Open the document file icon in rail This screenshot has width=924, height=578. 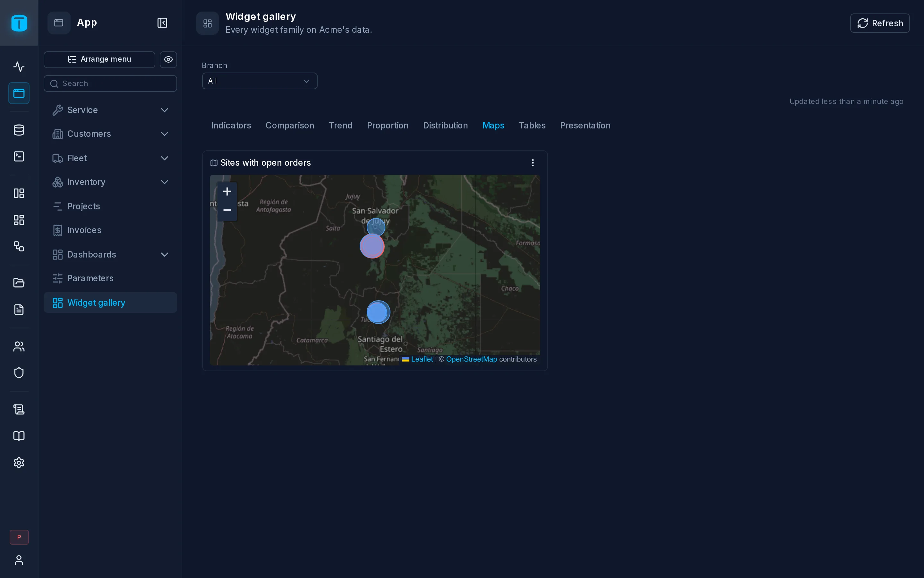click(19, 309)
